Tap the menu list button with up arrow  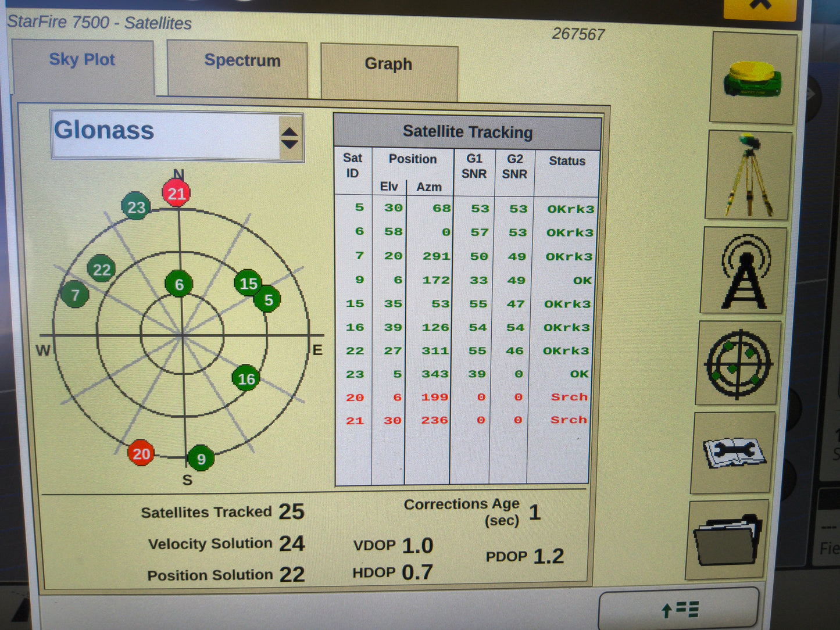pos(679,608)
